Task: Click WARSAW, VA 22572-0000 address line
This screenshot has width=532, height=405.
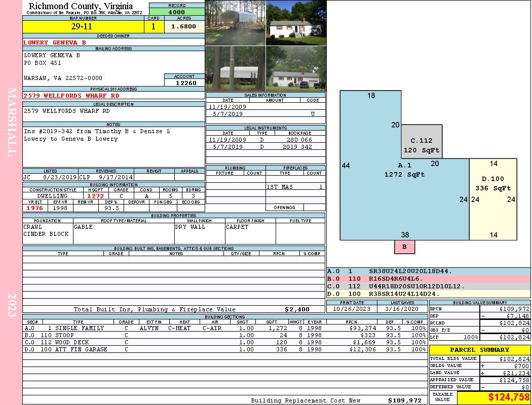Action: coord(63,78)
